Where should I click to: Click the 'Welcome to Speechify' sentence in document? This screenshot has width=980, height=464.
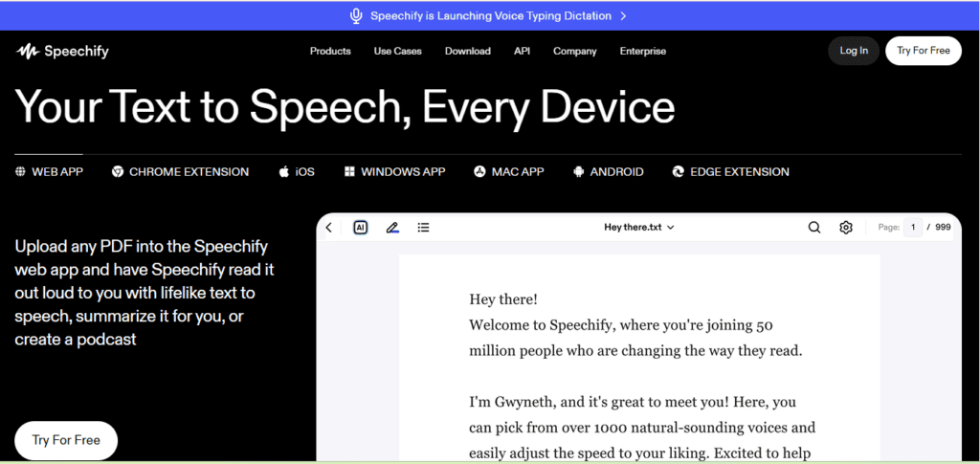(x=635, y=338)
